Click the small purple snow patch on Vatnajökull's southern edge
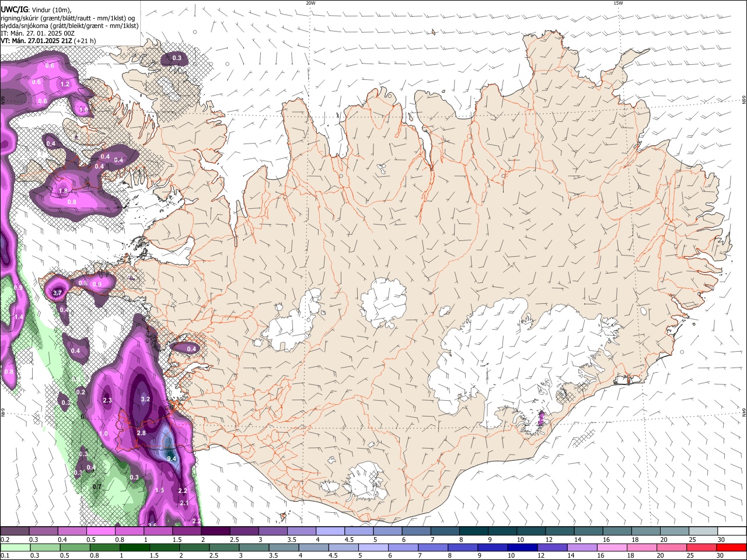Viewport: 747px width, 560px height. pyautogui.click(x=541, y=418)
